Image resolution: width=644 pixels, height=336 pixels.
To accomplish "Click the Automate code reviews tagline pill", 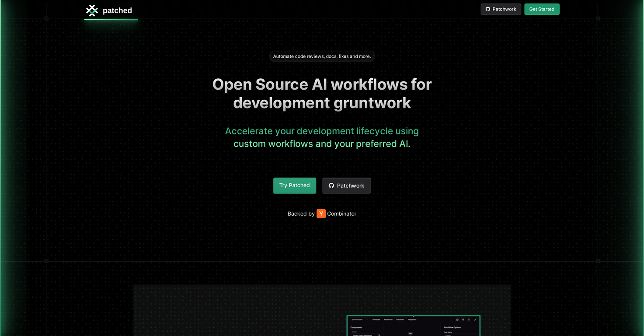I will (322, 56).
